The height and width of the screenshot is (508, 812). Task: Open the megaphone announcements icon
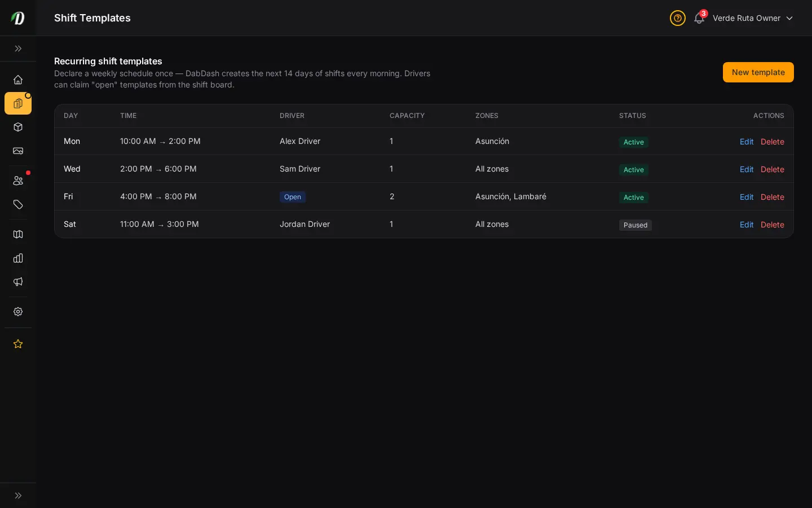18,282
